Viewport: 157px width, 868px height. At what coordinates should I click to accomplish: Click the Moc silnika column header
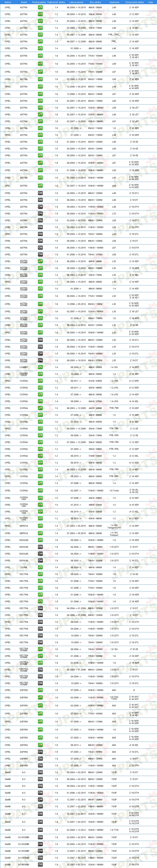pyautogui.click(x=95, y=2)
